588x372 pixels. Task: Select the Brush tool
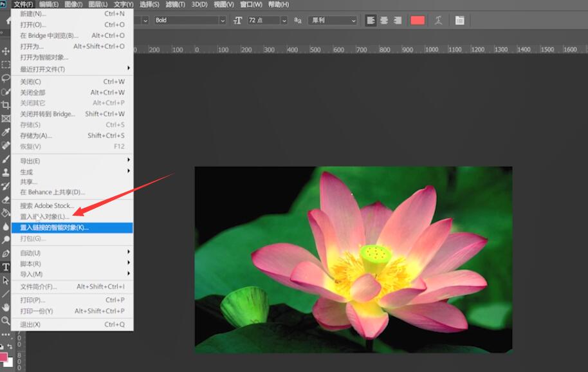tap(6, 159)
